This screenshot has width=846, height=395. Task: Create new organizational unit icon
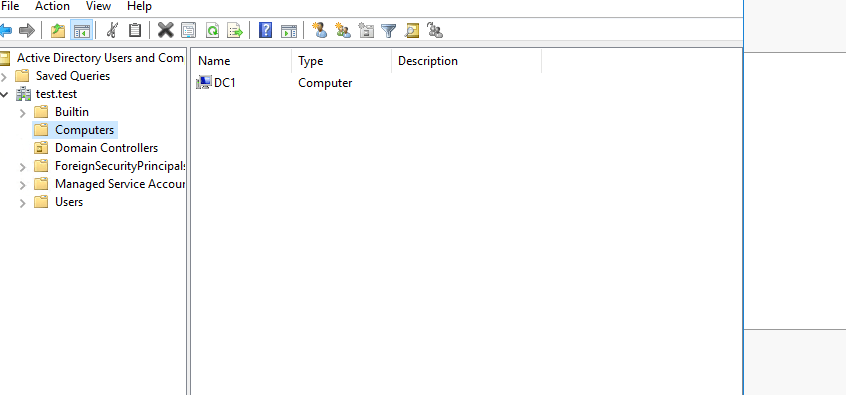pyautogui.click(x=366, y=30)
